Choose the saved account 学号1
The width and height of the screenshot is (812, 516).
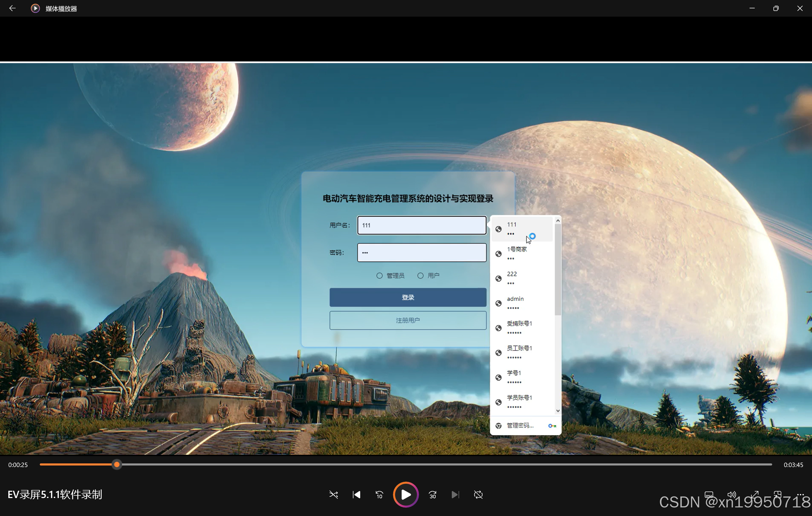pos(522,377)
